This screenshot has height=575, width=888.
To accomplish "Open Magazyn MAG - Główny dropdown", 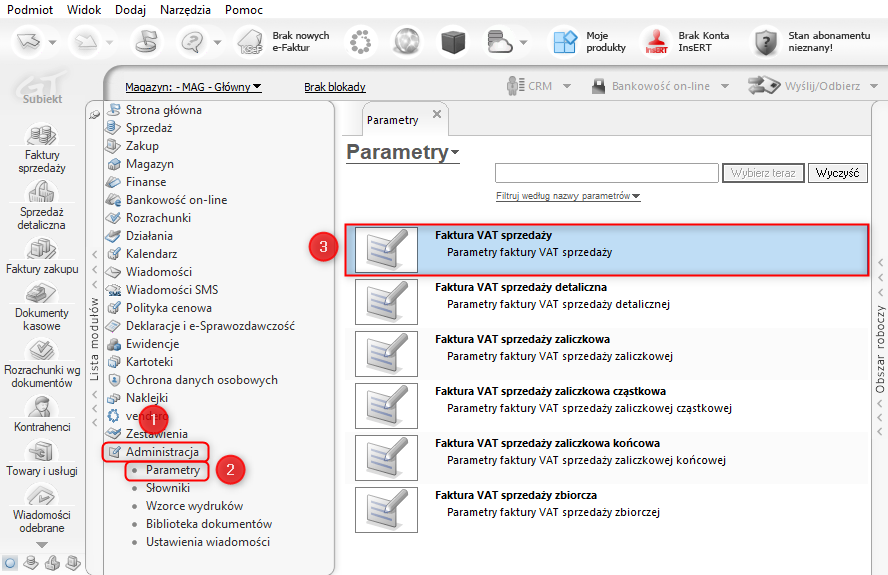I will pos(193,87).
